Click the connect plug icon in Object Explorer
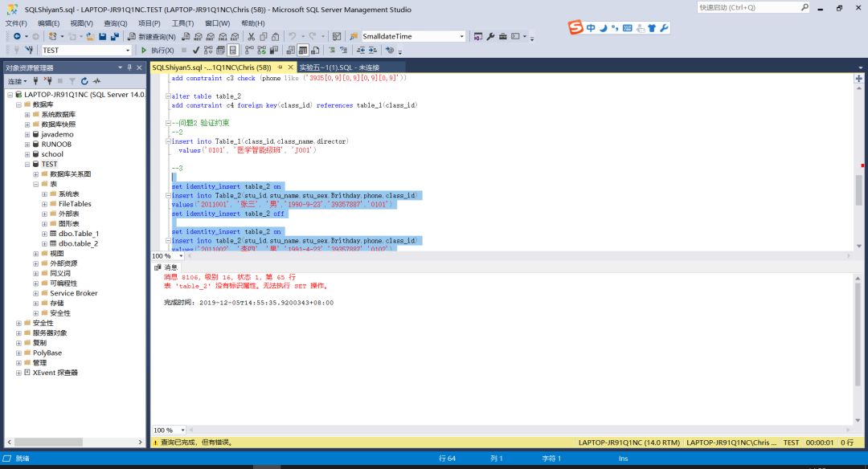The width and height of the screenshot is (868, 469). pyautogui.click(x=36, y=81)
